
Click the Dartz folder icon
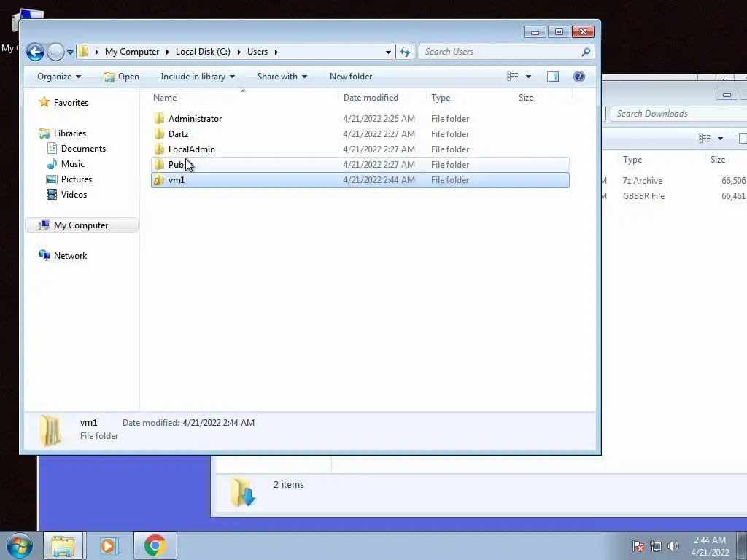(159, 134)
